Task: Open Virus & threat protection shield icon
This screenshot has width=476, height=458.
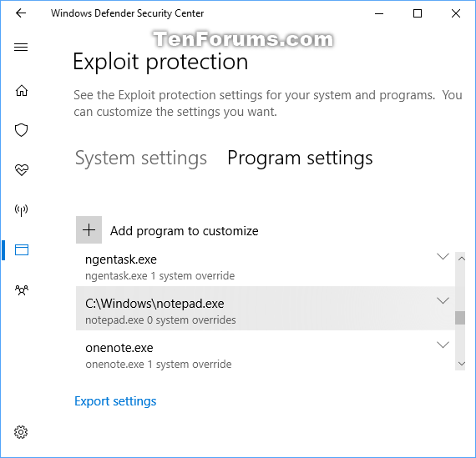Action: coord(21,130)
